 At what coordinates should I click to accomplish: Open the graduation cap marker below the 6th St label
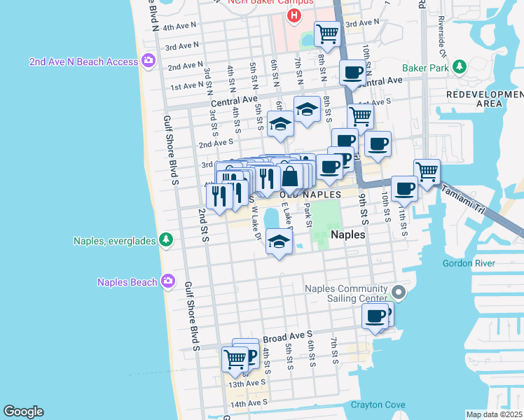280,124
